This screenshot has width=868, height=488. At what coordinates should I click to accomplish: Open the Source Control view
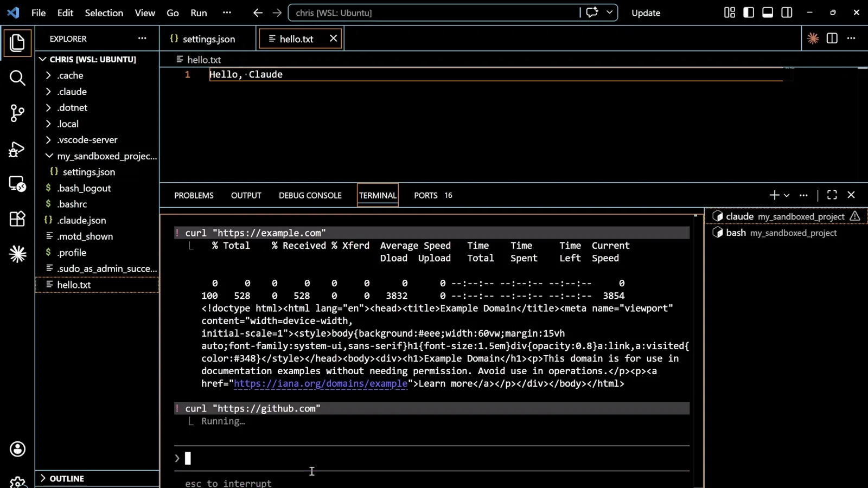(17, 113)
